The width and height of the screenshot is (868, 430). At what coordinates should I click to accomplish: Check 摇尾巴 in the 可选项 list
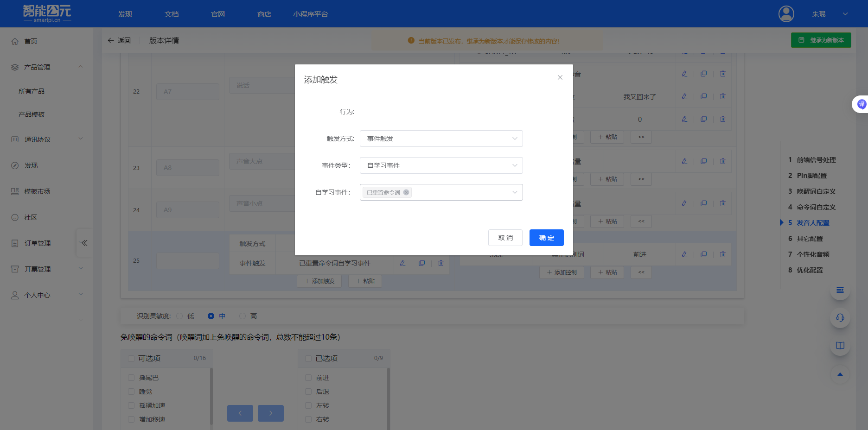coord(131,377)
